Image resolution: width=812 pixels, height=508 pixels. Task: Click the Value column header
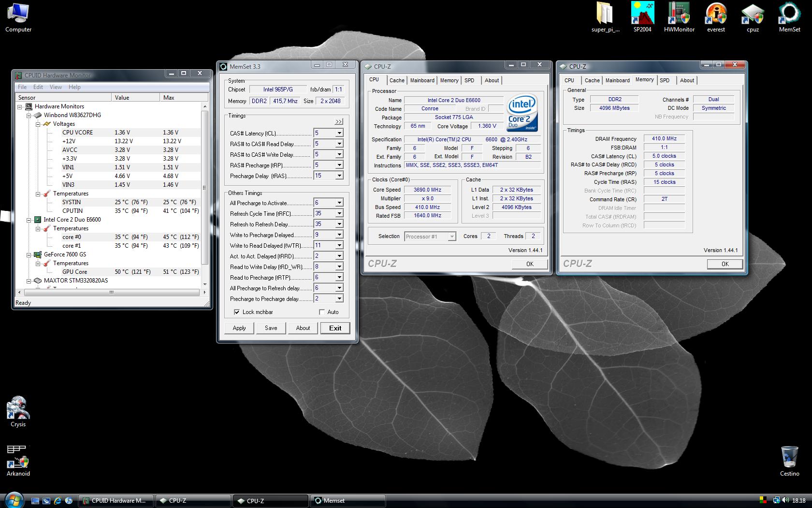[x=135, y=97]
